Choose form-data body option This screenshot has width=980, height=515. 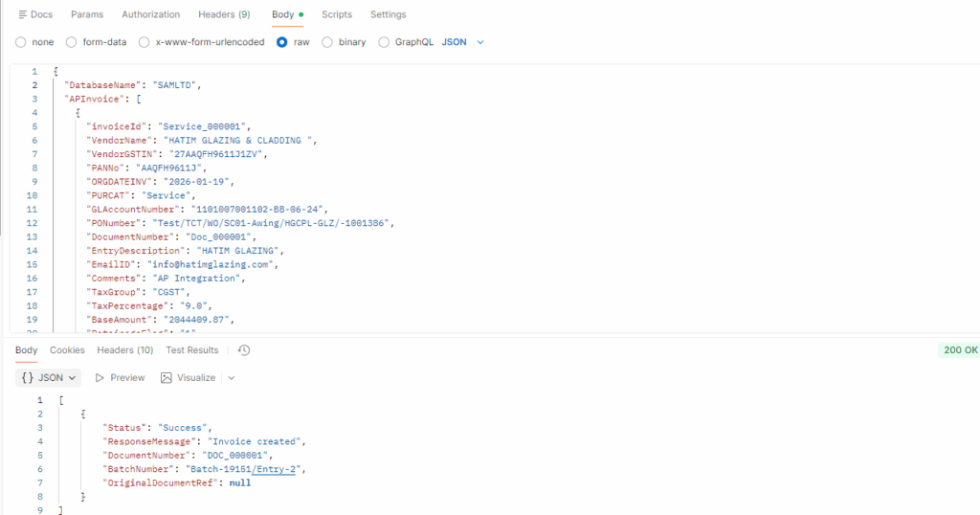point(71,42)
